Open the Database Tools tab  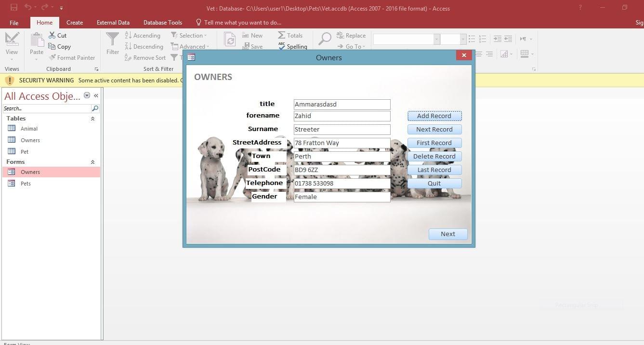(162, 22)
